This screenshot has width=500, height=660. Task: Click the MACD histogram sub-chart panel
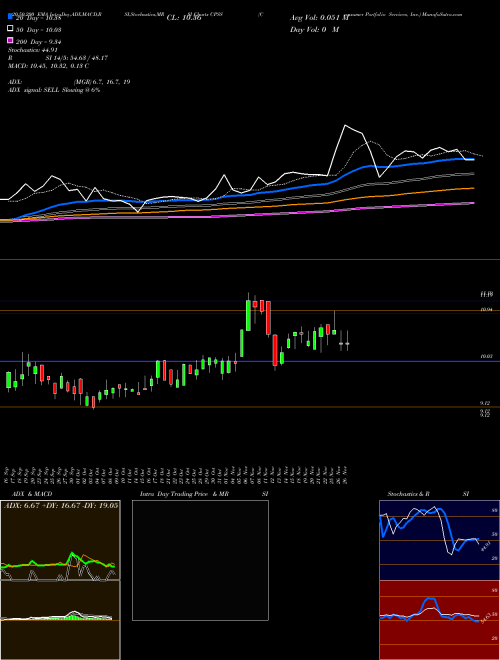point(60,620)
